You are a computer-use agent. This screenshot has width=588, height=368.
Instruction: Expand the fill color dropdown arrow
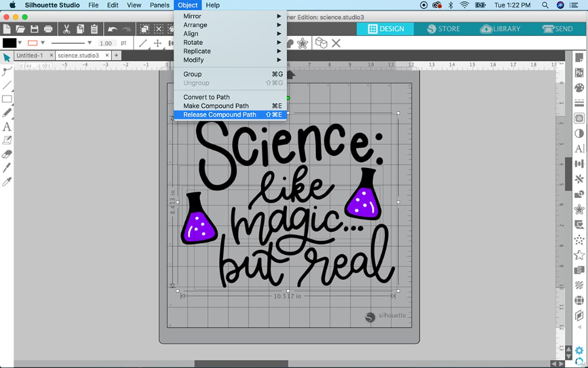tap(20, 43)
